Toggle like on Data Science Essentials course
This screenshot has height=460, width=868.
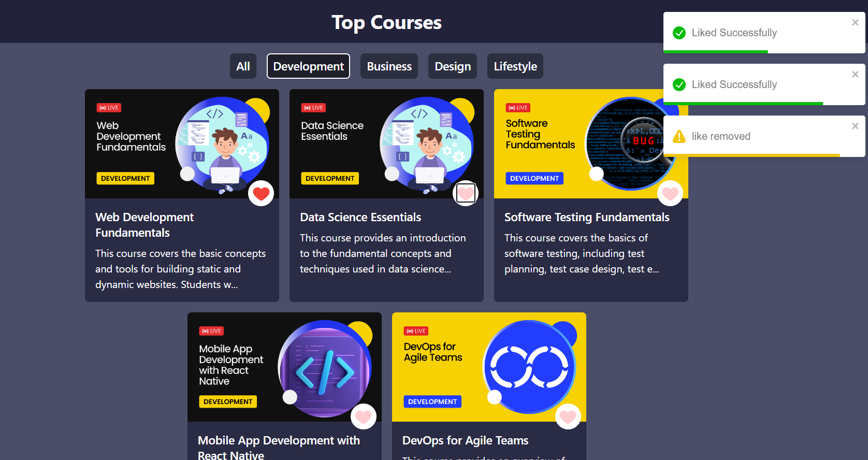click(466, 193)
